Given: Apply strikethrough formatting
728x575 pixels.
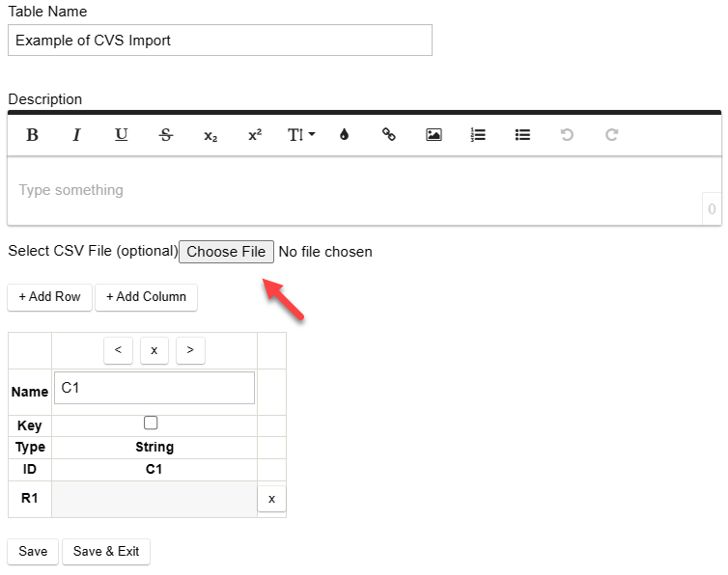Looking at the screenshot, I should (x=166, y=135).
